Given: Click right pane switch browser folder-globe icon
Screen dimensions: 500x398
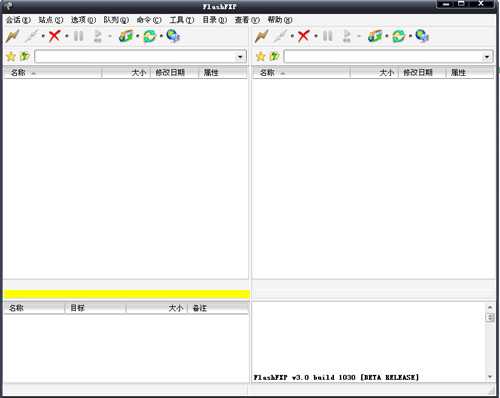Looking at the screenshot, I should [375, 36].
